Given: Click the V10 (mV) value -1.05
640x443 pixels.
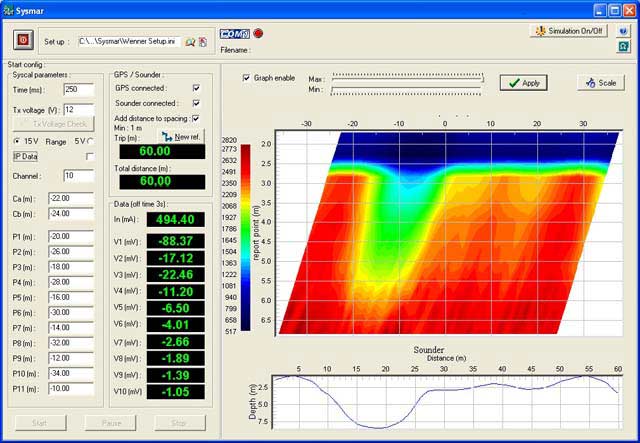Looking at the screenshot, I should 176,392.
